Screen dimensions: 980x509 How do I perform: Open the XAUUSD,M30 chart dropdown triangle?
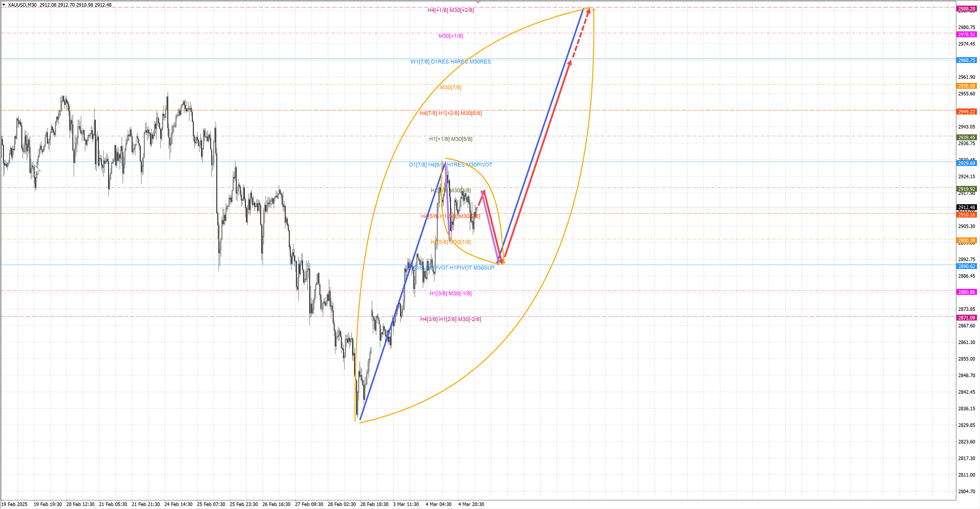[x=4, y=5]
